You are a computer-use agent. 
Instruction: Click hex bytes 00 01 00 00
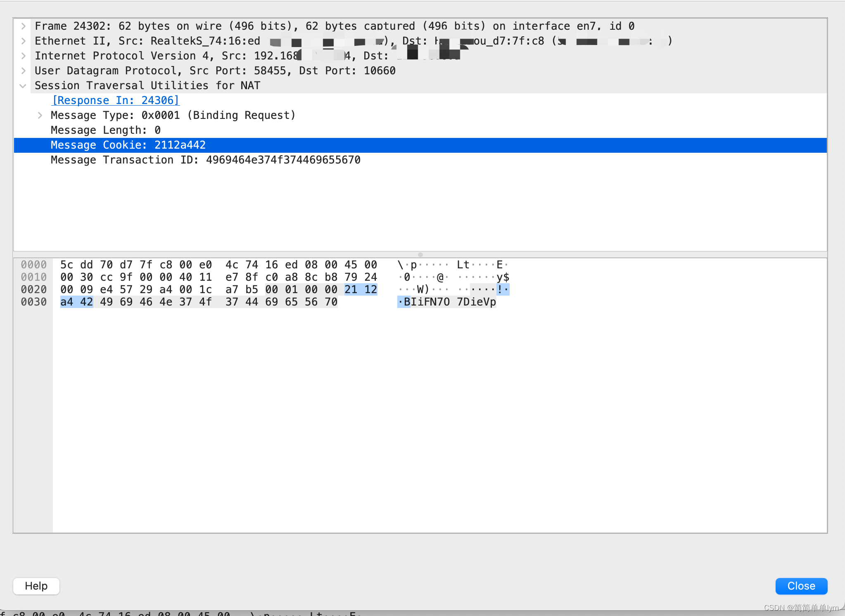pos(301,289)
